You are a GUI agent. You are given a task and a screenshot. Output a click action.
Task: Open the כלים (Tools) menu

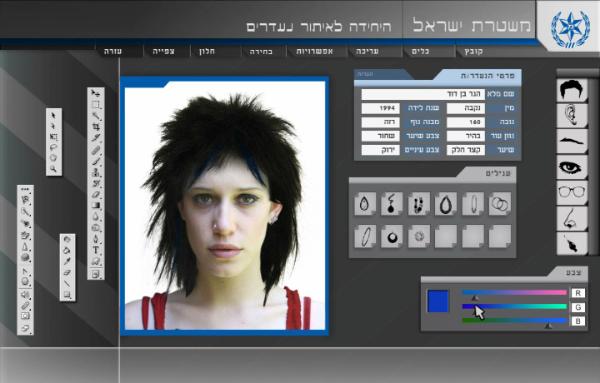pyautogui.click(x=421, y=51)
